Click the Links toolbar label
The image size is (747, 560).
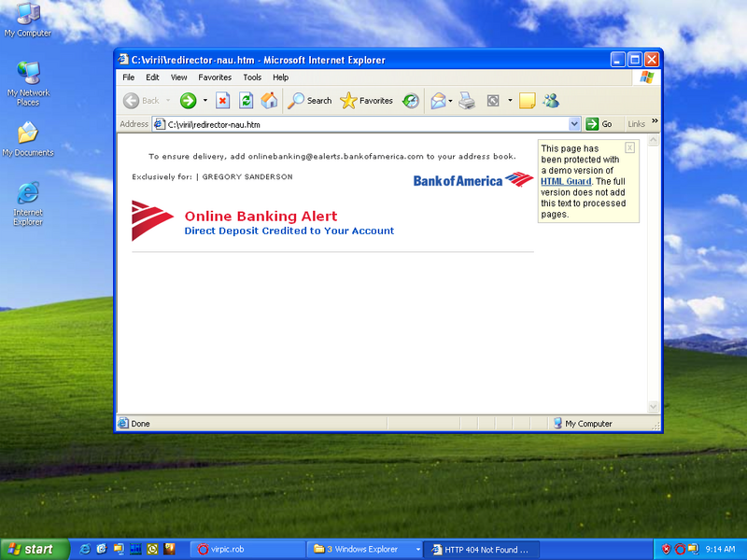coord(636,124)
